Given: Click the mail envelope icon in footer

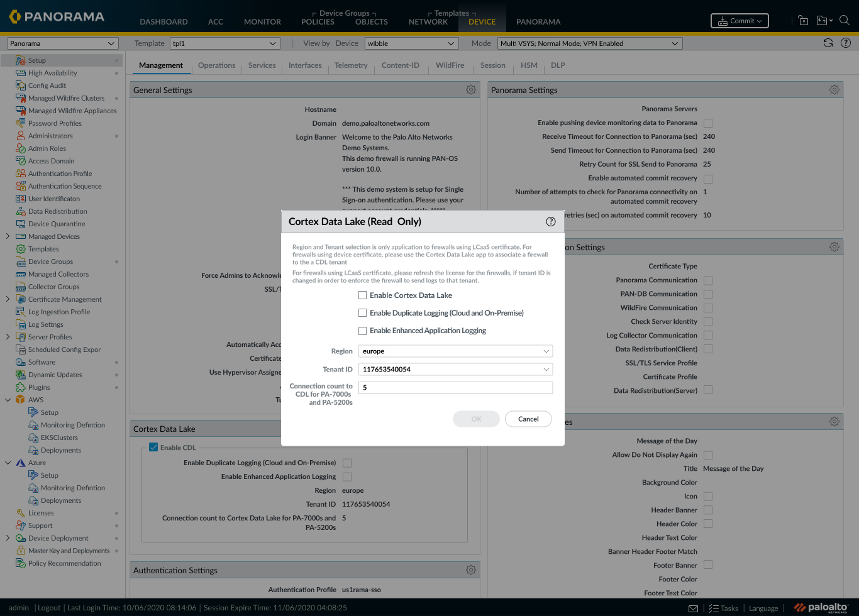Looking at the screenshot, I should coord(693,608).
